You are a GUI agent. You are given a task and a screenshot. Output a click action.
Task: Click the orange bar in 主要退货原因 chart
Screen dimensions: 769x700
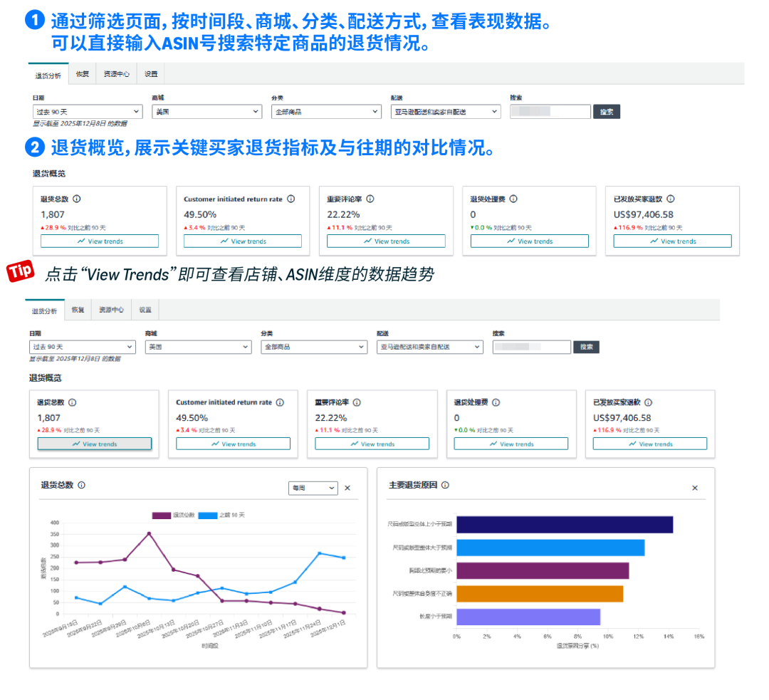[540, 594]
